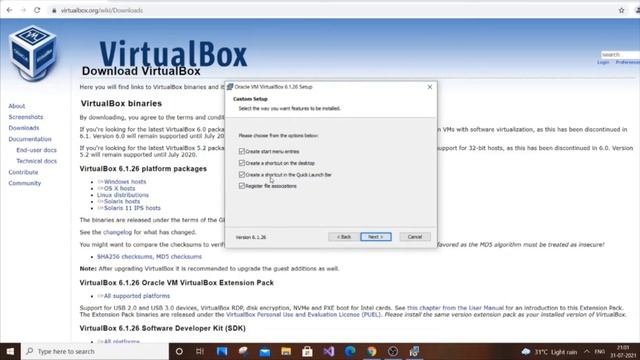Close the Oracle VM VirtualBox Setup dialog
640x360 pixels.
[429, 87]
